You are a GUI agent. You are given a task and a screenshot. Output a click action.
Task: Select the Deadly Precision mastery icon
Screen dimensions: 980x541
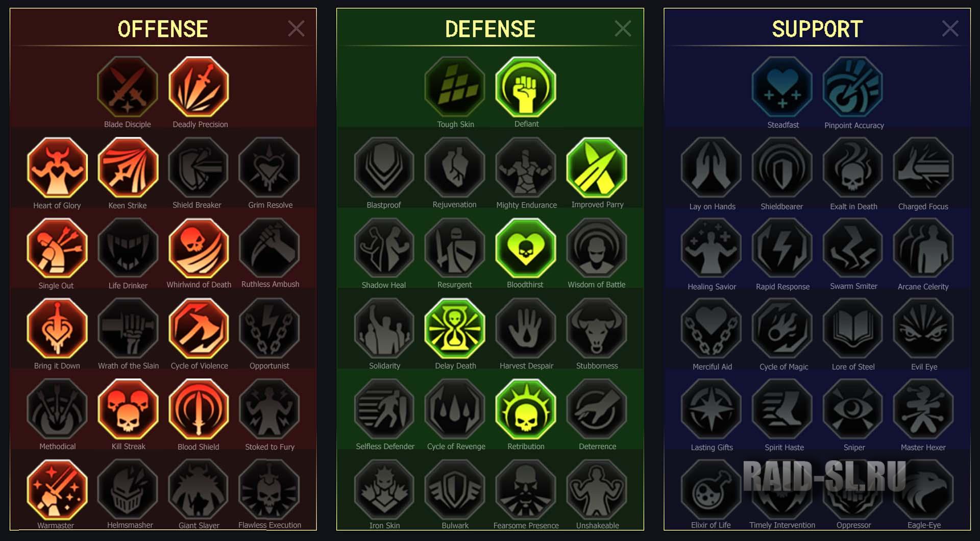[199, 87]
